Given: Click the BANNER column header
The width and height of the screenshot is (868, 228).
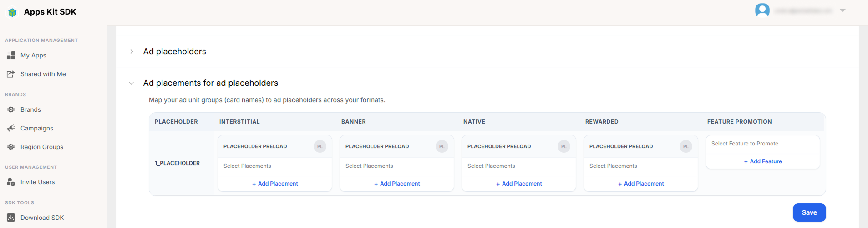Looking at the screenshot, I should tap(354, 122).
